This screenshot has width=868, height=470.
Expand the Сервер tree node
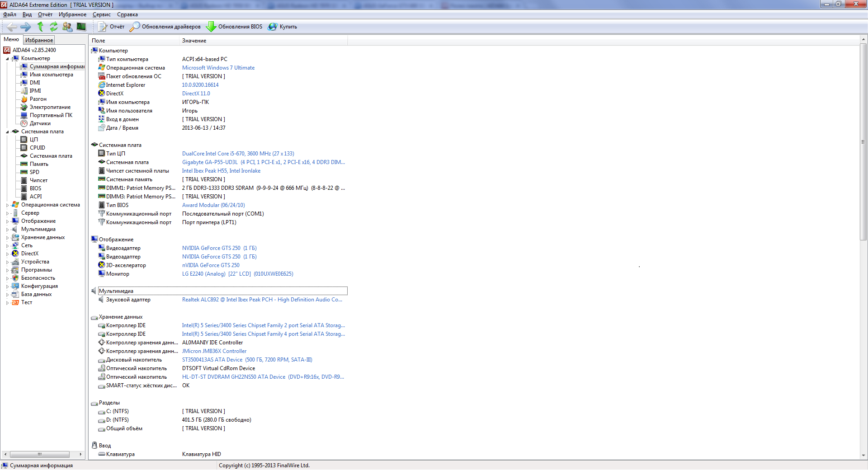[x=7, y=213]
